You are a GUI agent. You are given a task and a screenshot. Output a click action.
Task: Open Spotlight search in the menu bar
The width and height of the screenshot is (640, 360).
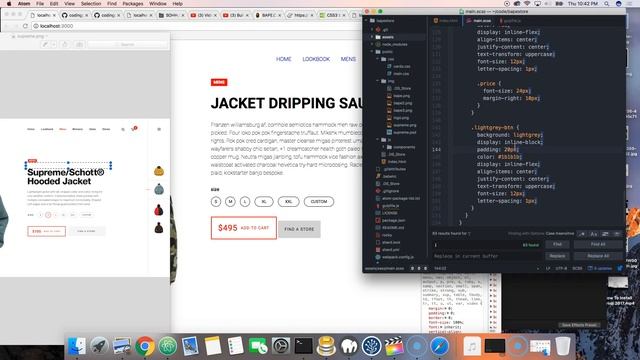tap(607, 4)
